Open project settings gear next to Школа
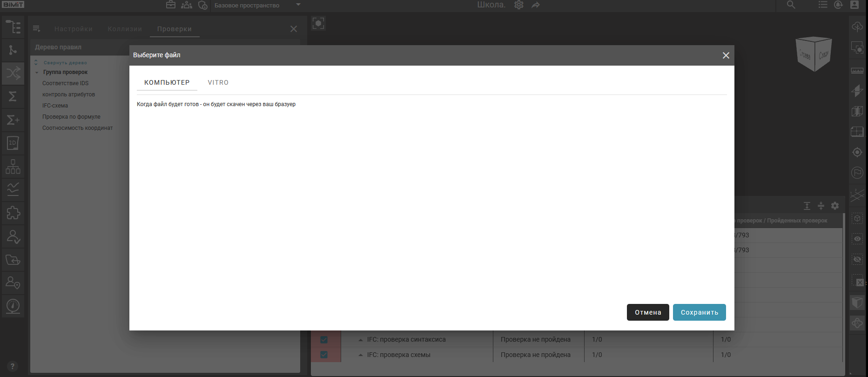The image size is (868, 377). pos(519,5)
